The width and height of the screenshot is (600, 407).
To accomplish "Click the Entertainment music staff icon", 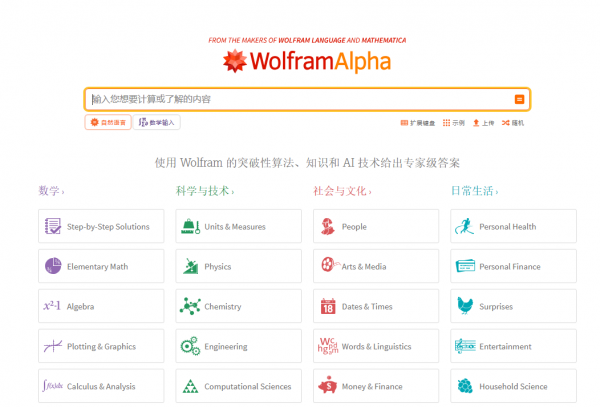I will (x=465, y=346).
